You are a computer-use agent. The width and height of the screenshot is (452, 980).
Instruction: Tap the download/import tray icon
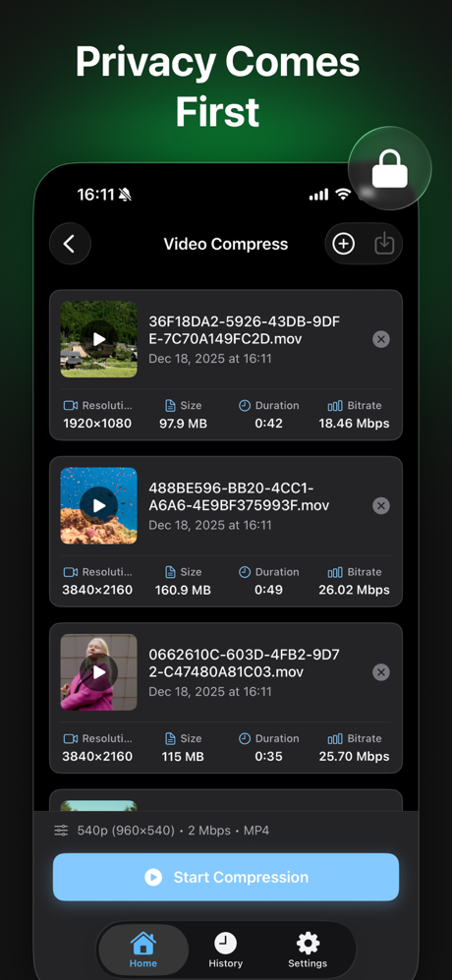384,244
